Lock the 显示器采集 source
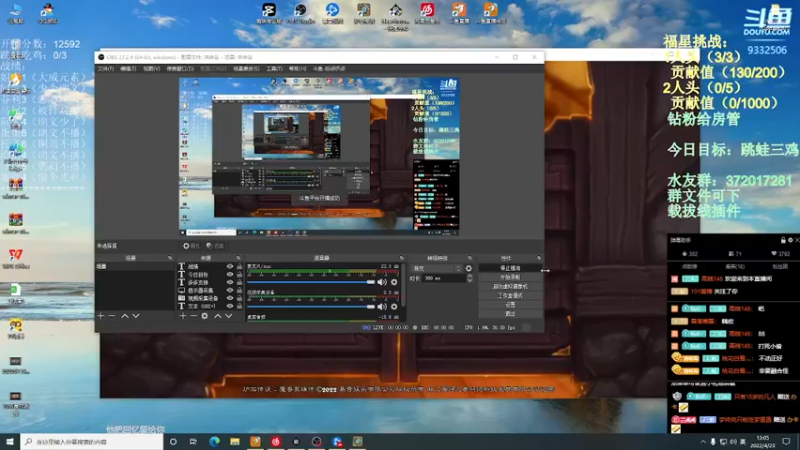 pos(239,290)
